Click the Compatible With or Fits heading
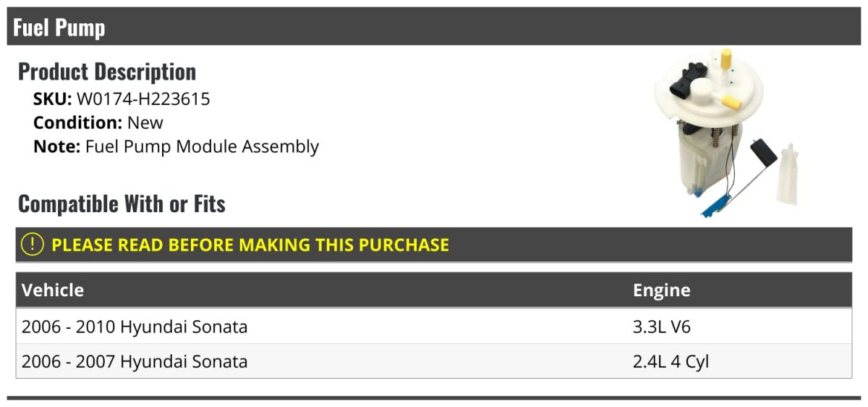Image resolution: width=868 pixels, height=407 pixels. coord(122,204)
